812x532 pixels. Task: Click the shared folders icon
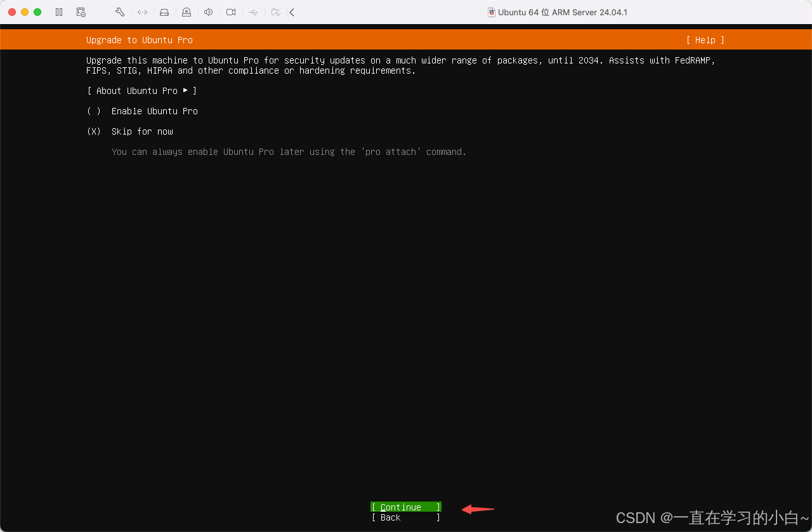(275, 12)
